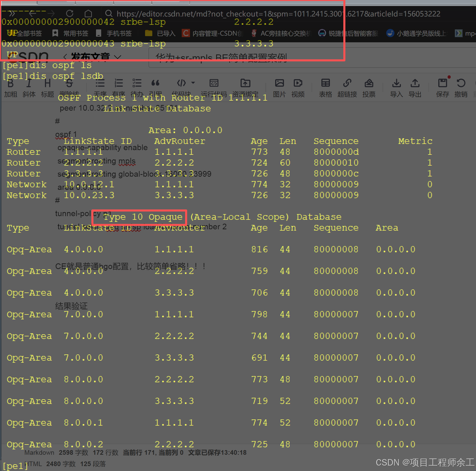This screenshot has height=471, width=476.
Task: Insert a video with the 视频 icon
Action: point(298,88)
